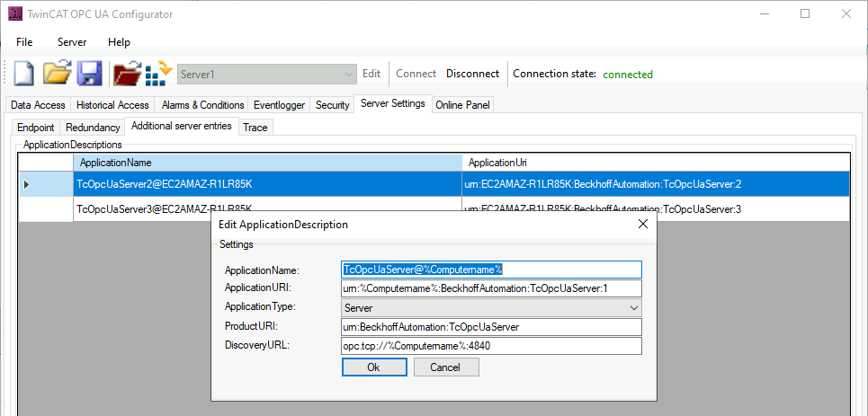Click the DiscoveryURL input field
The width and height of the screenshot is (868, 416).
[492, 346]
